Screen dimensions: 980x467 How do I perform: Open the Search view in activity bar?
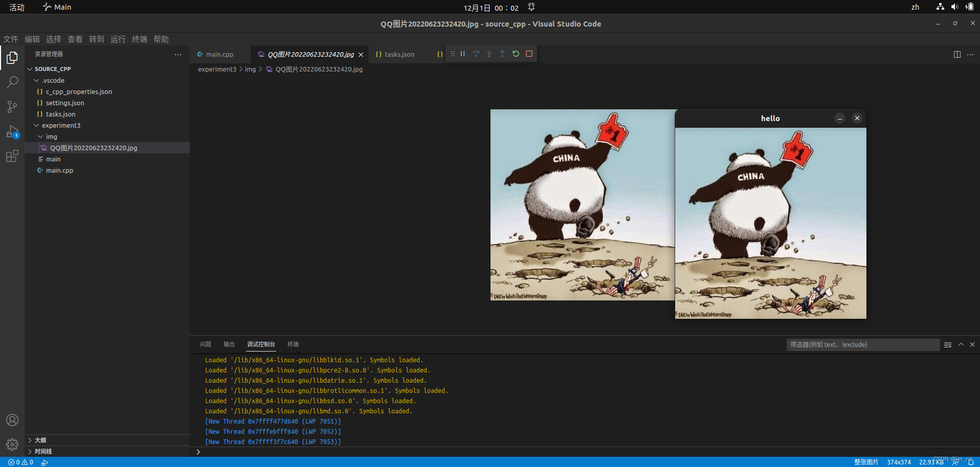coord(12,82)
